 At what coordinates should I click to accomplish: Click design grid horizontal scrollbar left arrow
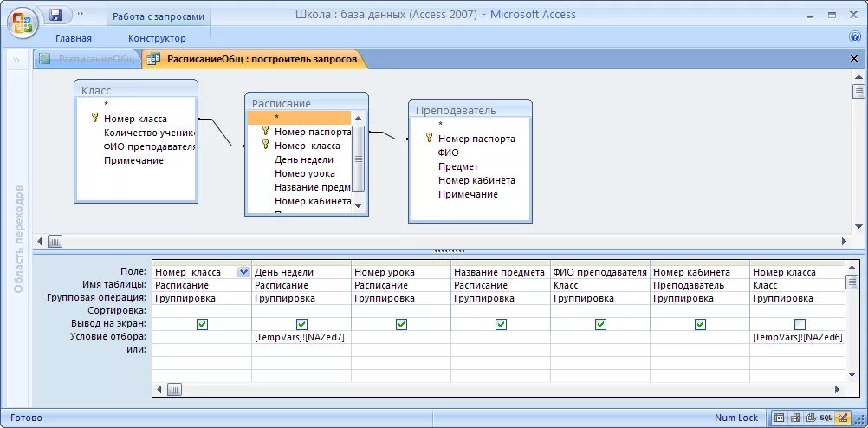159,389
